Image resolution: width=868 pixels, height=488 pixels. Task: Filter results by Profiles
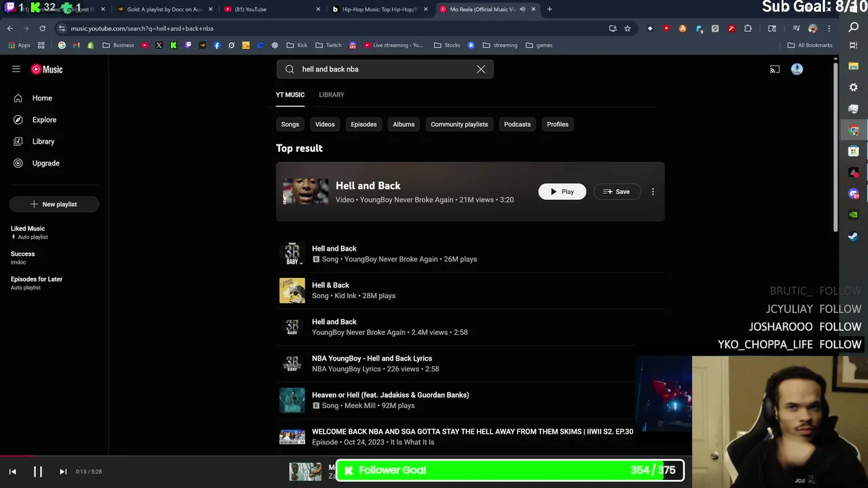(x=557, y=124)
